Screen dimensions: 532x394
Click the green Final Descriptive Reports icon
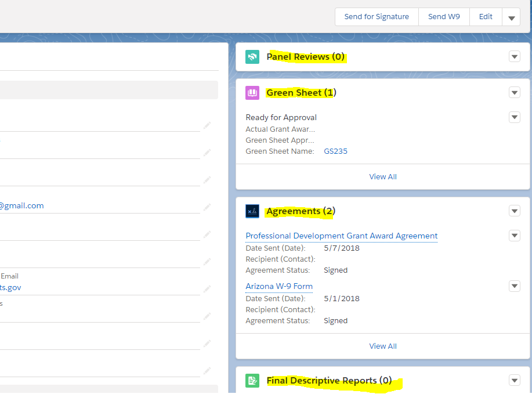pos(252,381)
